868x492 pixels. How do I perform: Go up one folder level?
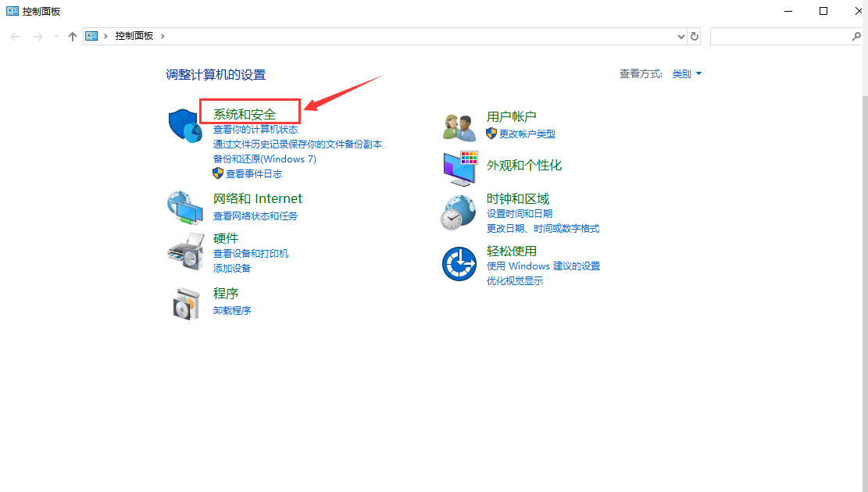[x=72, y=37]
